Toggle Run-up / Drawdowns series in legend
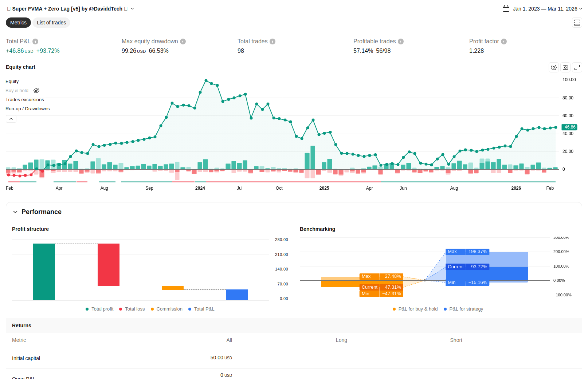 28,109
